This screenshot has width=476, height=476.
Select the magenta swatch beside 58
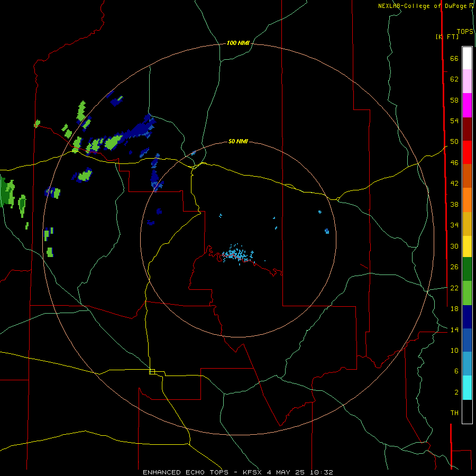pyautogui.click(x=467, y=105)
